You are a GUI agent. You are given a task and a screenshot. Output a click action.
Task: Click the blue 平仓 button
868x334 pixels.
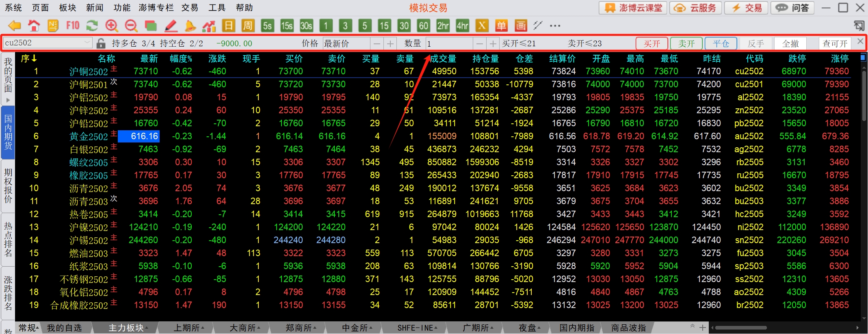[x=721, y=43]
